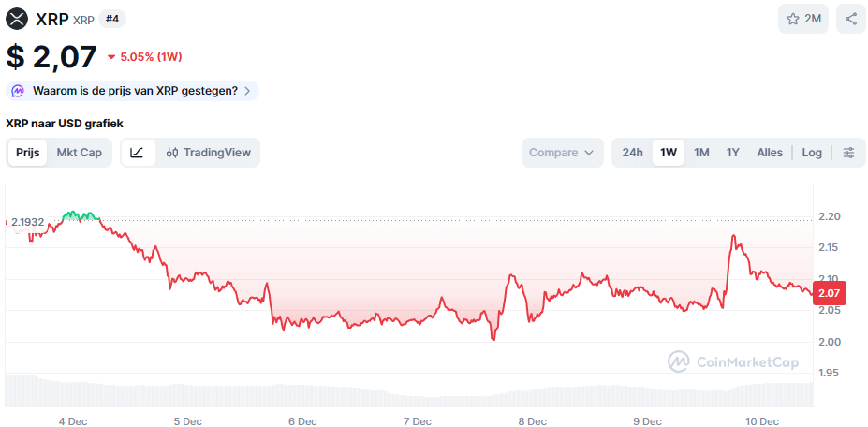Switch chart to Mkt Cap view
The height and width of the screenshot is (427, 868).
(x=80, y=153)
